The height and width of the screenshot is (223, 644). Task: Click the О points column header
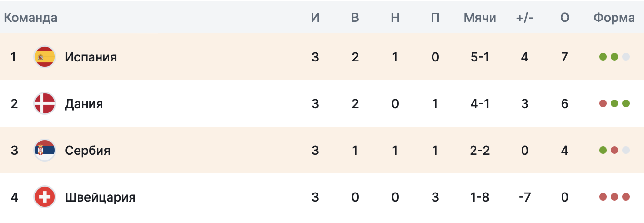pyautogui.click(x=565, y=18)
